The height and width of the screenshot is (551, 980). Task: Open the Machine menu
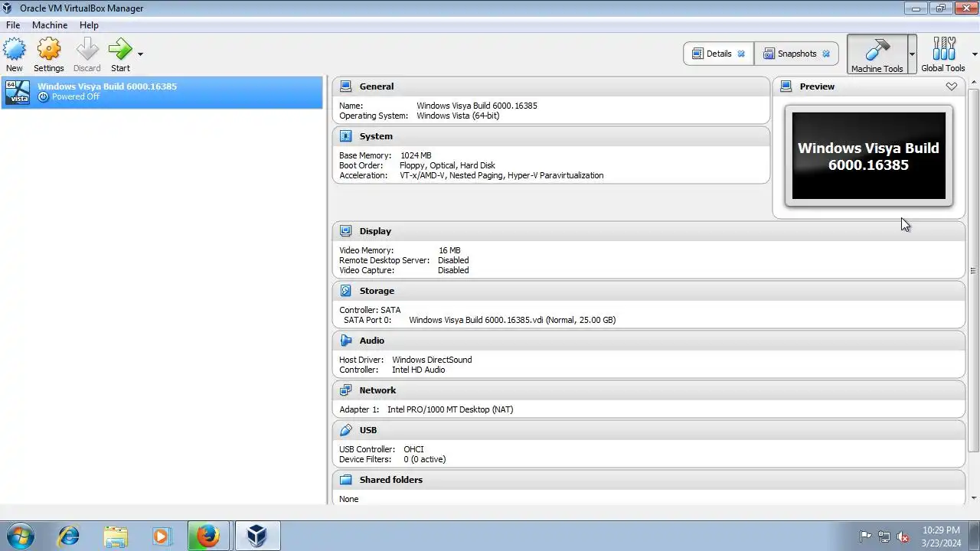(50, 25)
